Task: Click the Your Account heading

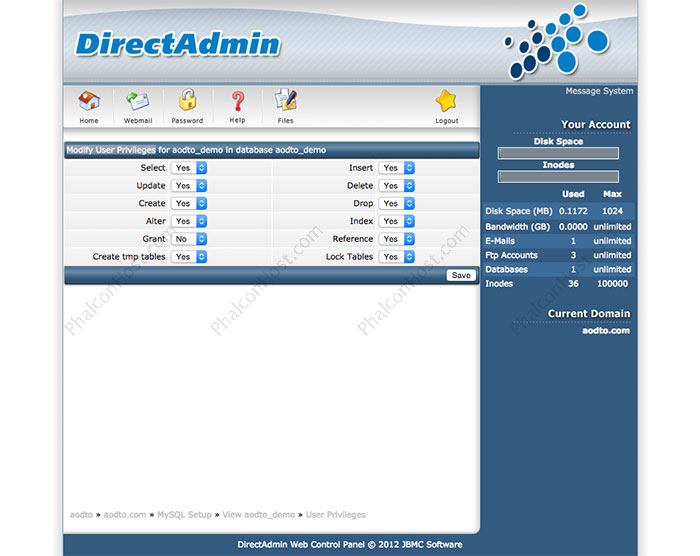Action: point(596,125)
